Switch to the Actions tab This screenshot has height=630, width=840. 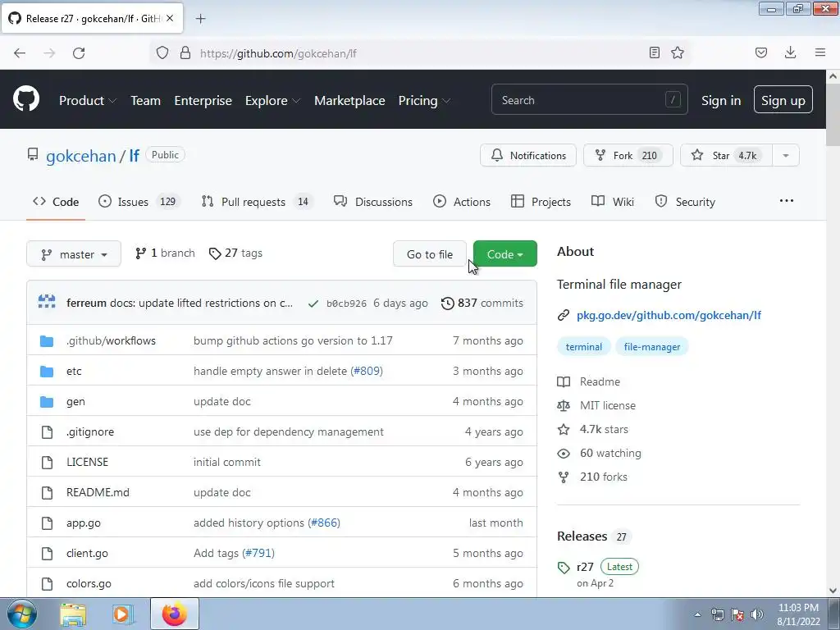[x=462, y=202]
